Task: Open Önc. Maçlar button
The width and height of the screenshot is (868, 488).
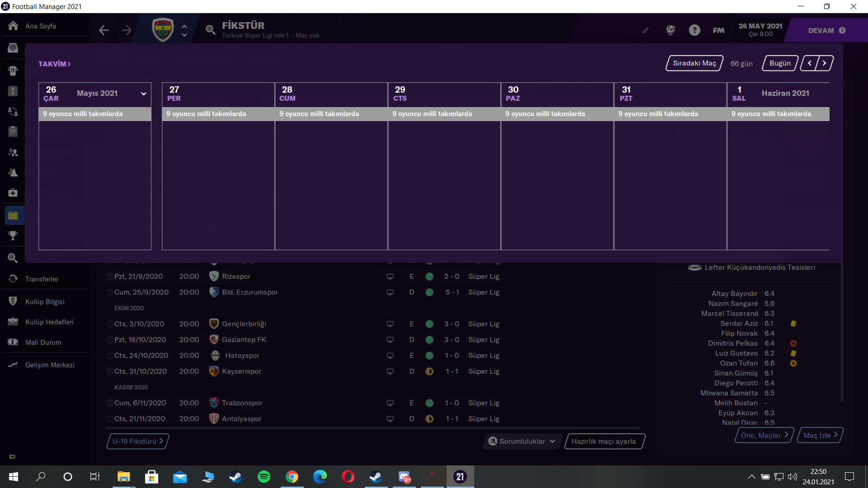Action: tap(764, 435)
